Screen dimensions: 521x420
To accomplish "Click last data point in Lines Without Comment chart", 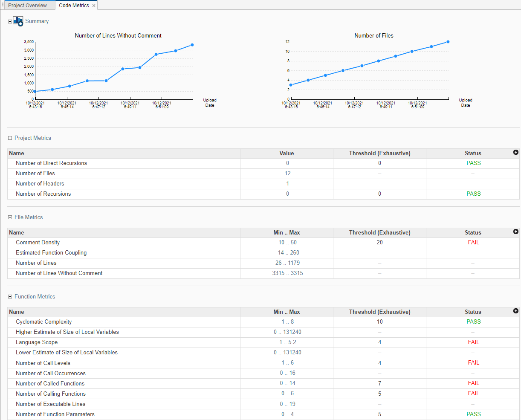I will coord(192,45).
